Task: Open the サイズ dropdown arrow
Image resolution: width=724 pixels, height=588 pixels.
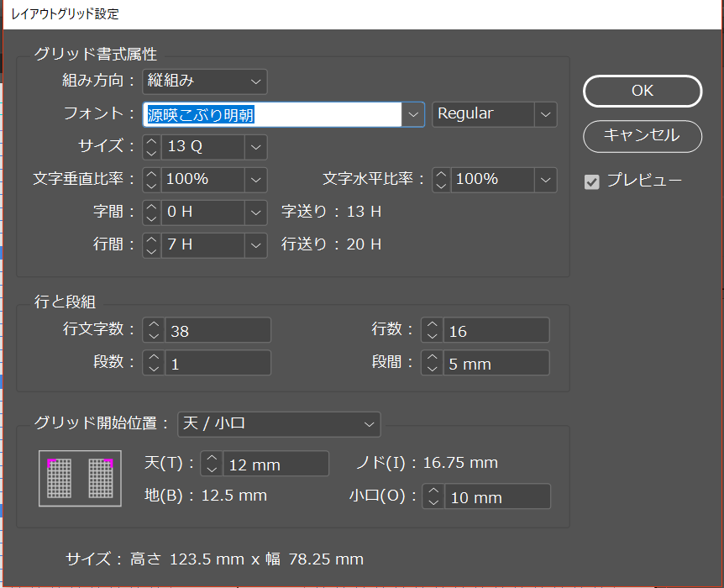Action: point(256,147)
